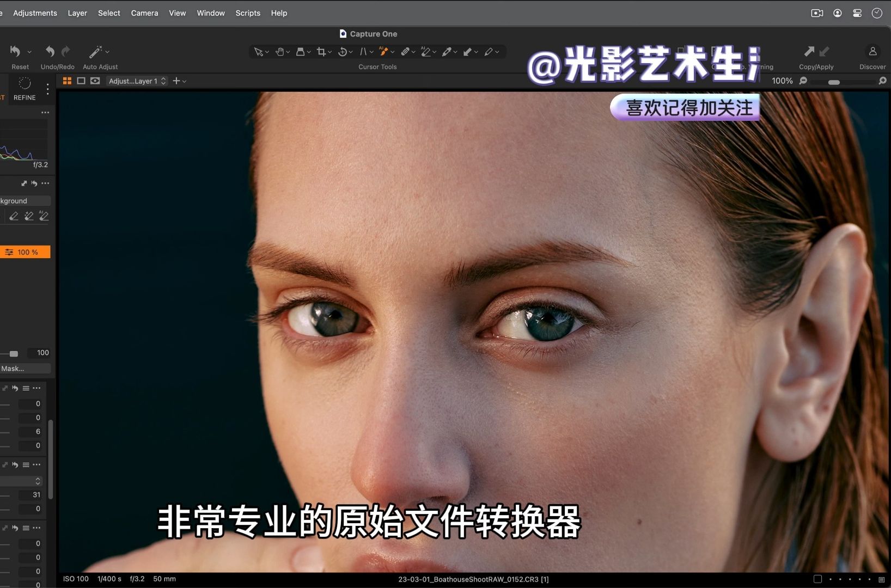Toggle the single image viewer mode
891x588 pixels.
pos(81,81)
